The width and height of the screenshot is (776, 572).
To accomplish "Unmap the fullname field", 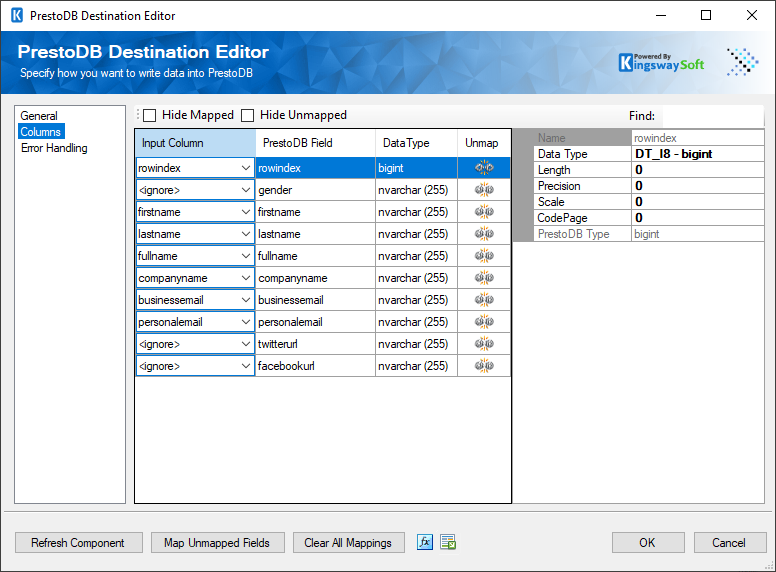I will (x=484, y=256).
